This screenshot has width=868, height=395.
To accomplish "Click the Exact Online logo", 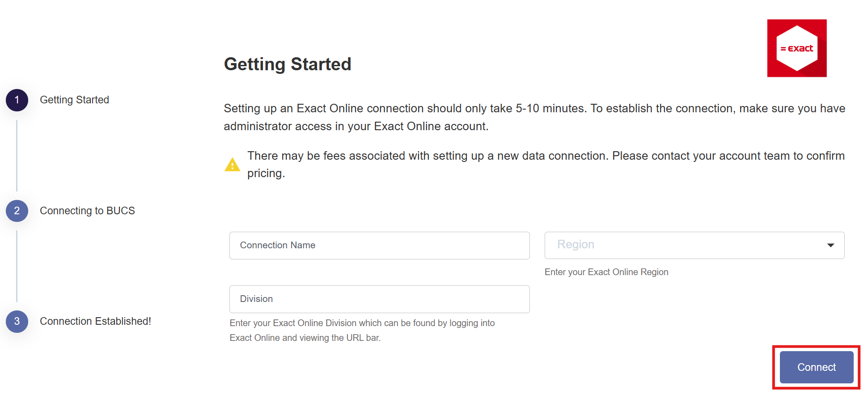I will click(x=796, y=48).
